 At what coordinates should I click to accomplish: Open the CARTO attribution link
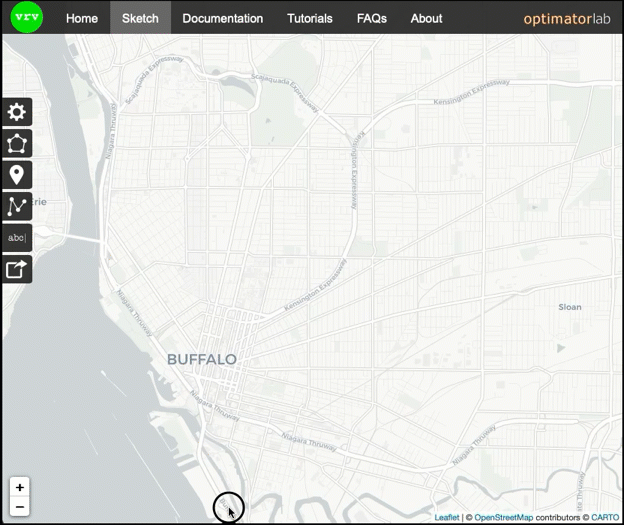pos(605,517)
